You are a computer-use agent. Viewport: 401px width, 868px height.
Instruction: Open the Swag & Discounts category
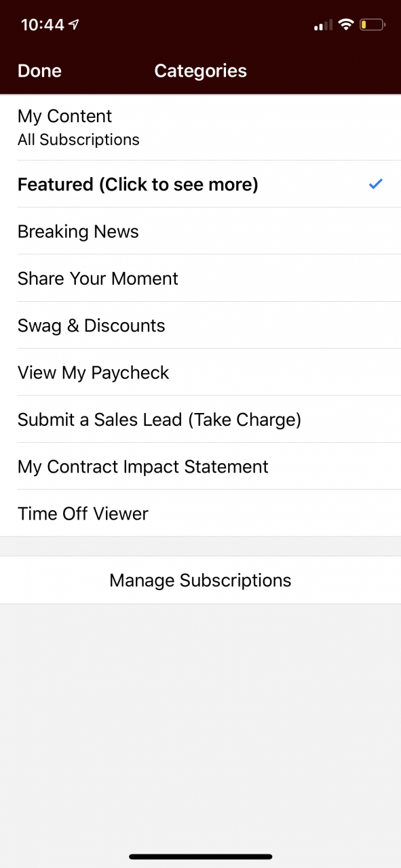200,325
